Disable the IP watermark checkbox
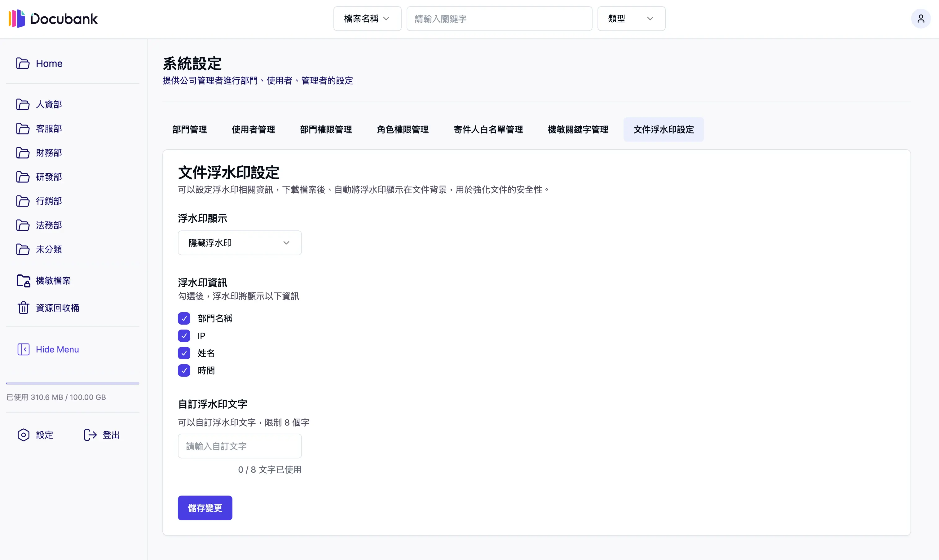 click(x=184, y=335)
